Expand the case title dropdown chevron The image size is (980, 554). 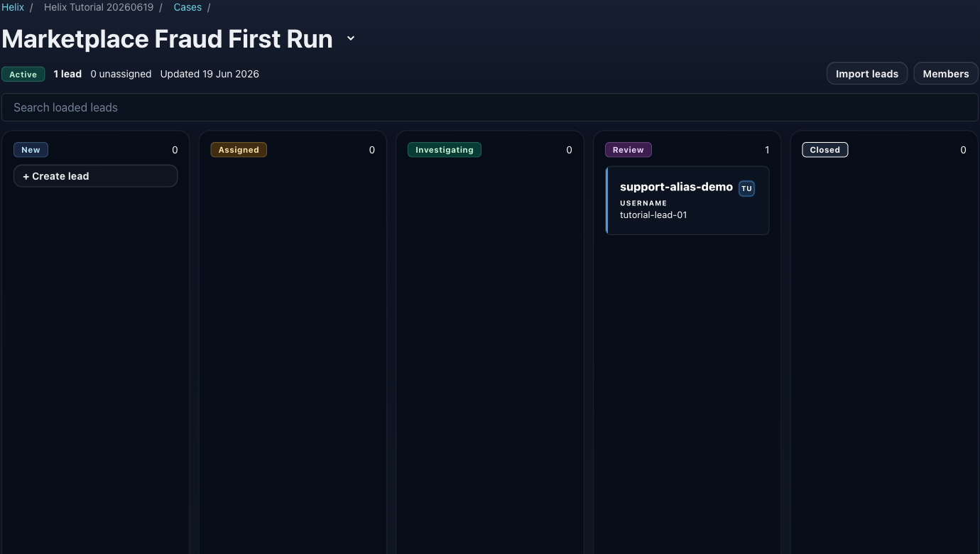click(351, 38)
